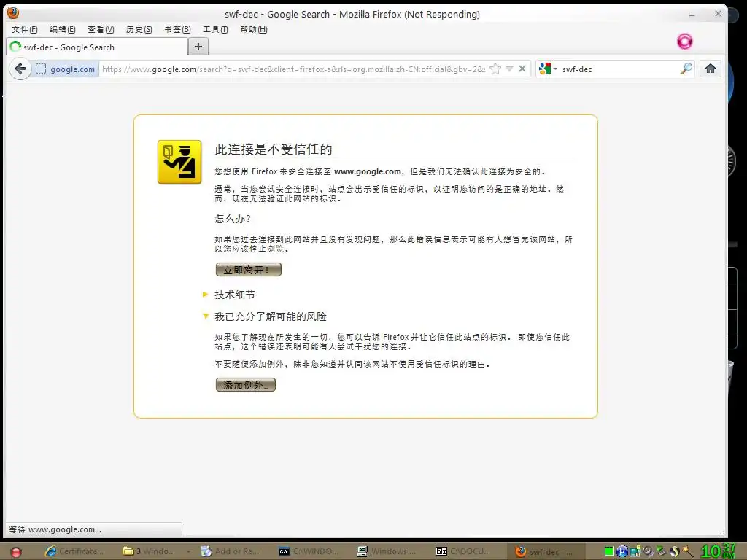Click the bold www.google.com text in warning
The image size is (747, 560).
[368, 171]
